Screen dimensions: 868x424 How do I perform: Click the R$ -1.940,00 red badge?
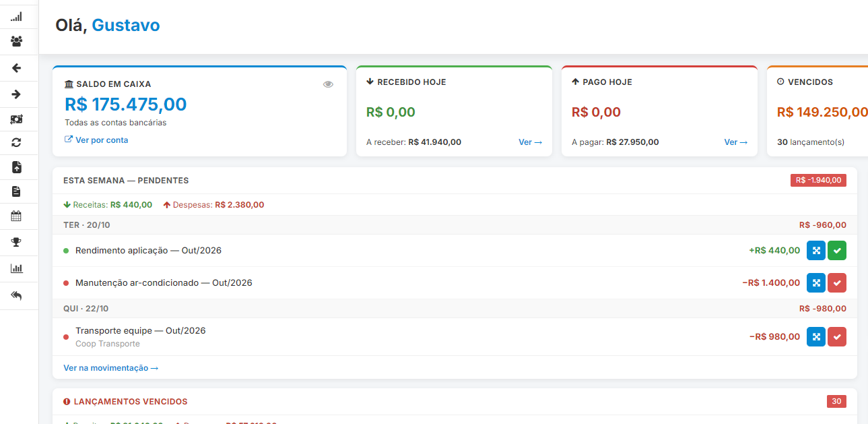point(818,180)
